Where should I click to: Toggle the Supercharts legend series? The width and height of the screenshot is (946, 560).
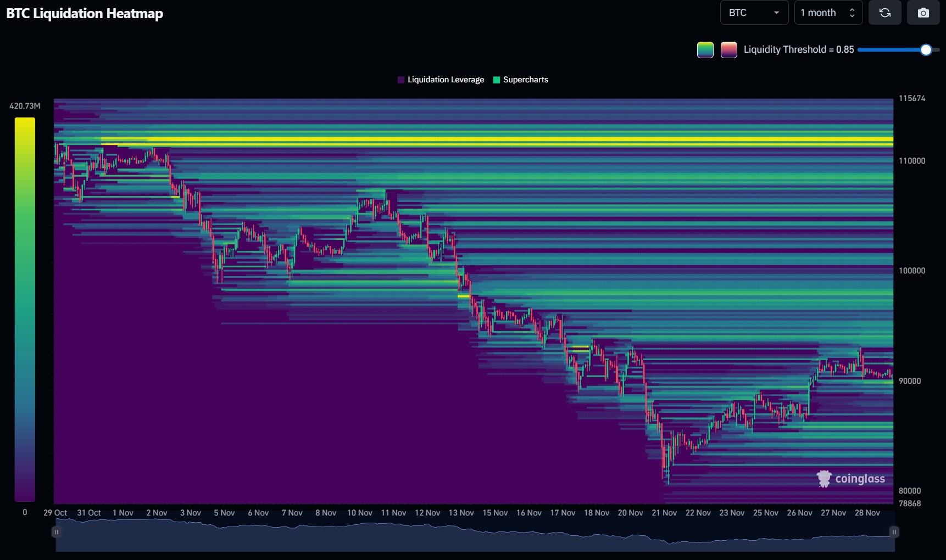pos(525,80)
